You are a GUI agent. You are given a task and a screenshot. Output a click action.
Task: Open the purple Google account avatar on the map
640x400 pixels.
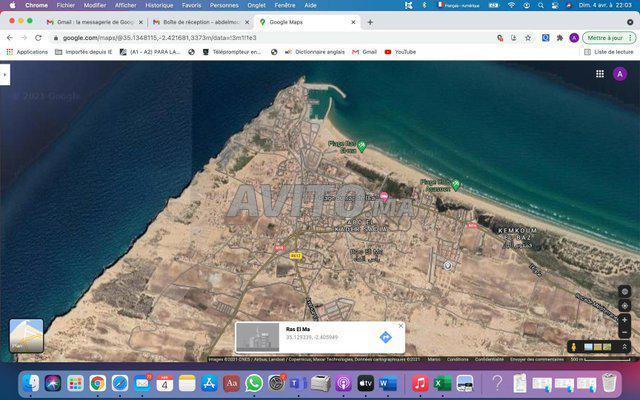pos(620,74)
